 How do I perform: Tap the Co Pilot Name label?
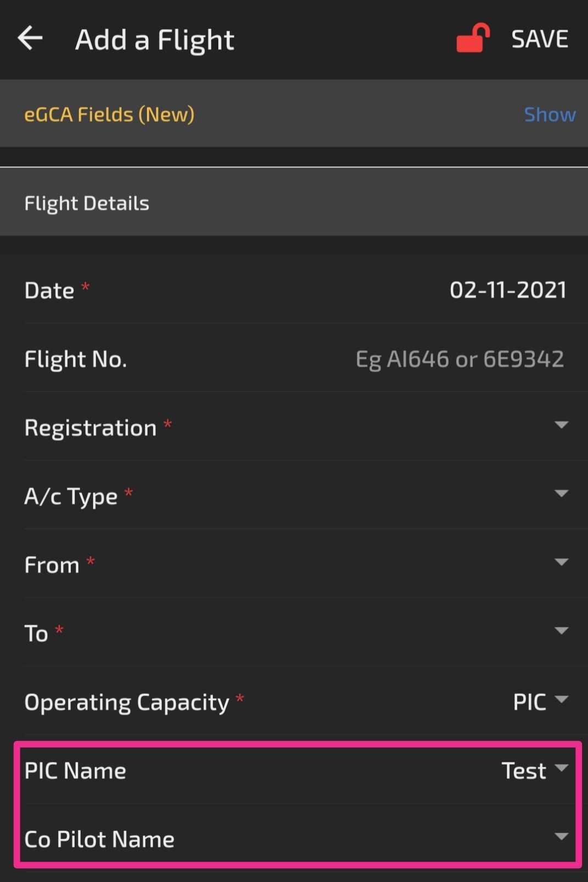99,839
